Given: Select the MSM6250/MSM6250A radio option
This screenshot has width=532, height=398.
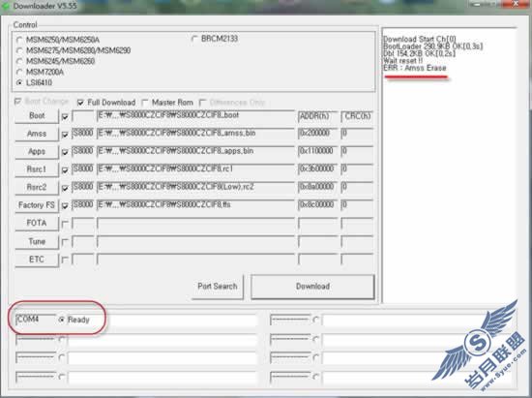Looking at the screenshot, I should [19, 40].
